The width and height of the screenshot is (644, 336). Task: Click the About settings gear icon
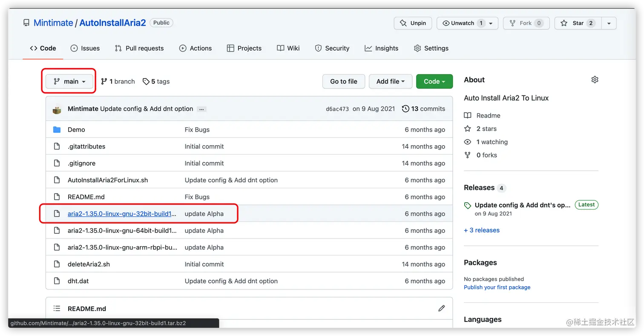tap(595, 80)
